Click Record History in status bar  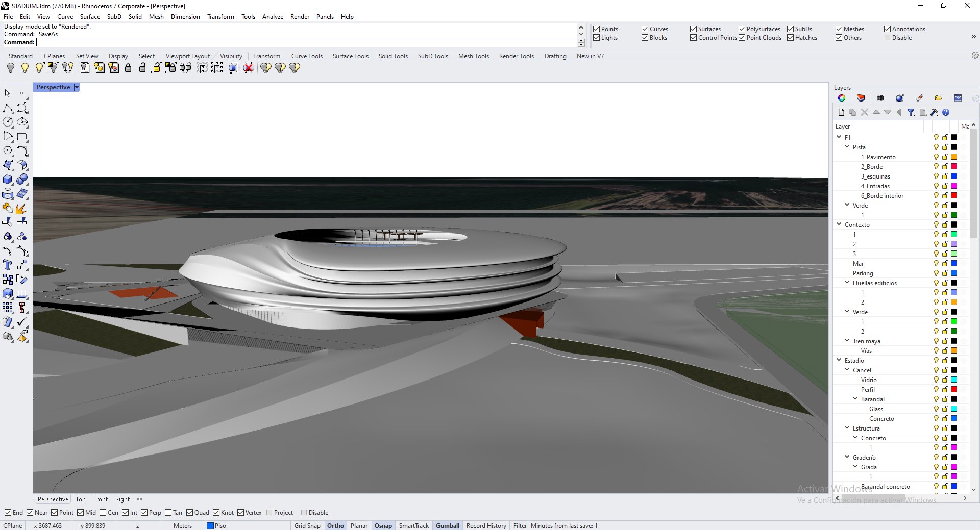[486, 526]
